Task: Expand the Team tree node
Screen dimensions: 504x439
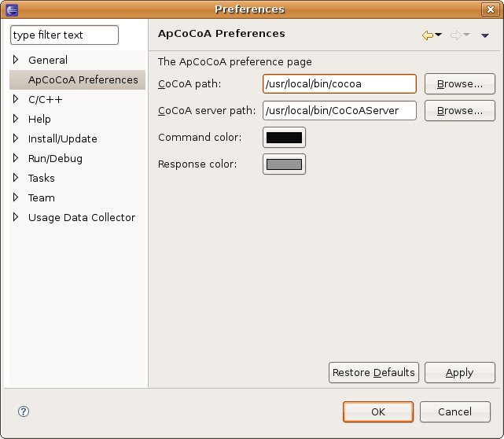Action: (16, 197)
